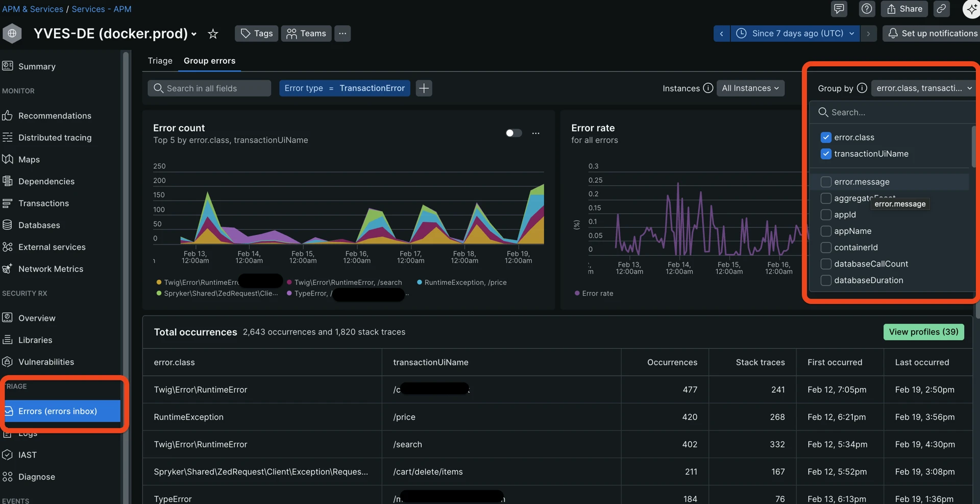980x504 pixels.
Task: Open Distributed tracing in sidebar
Action: [x=55, y=138]
